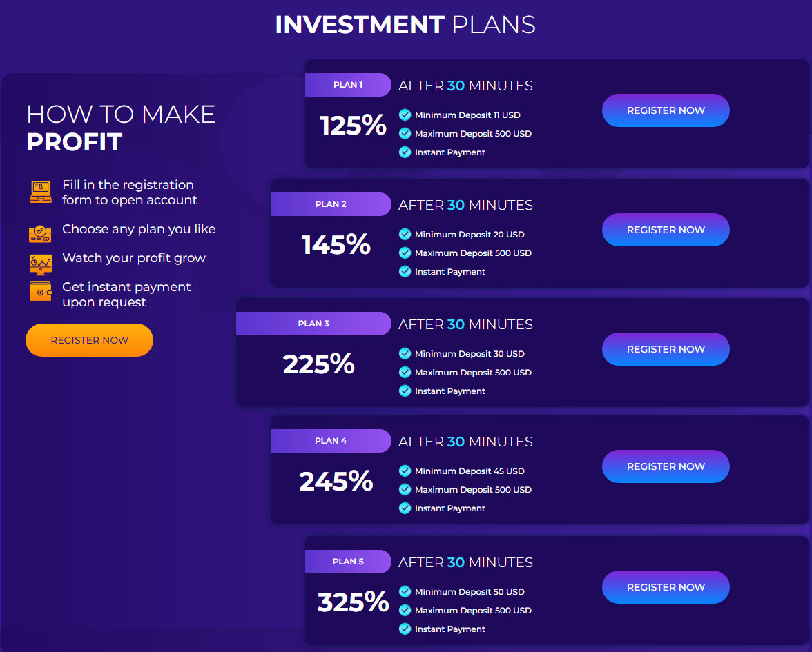Click the orange Register Now button
812x652 pixels.
click(x=90, y=340)
